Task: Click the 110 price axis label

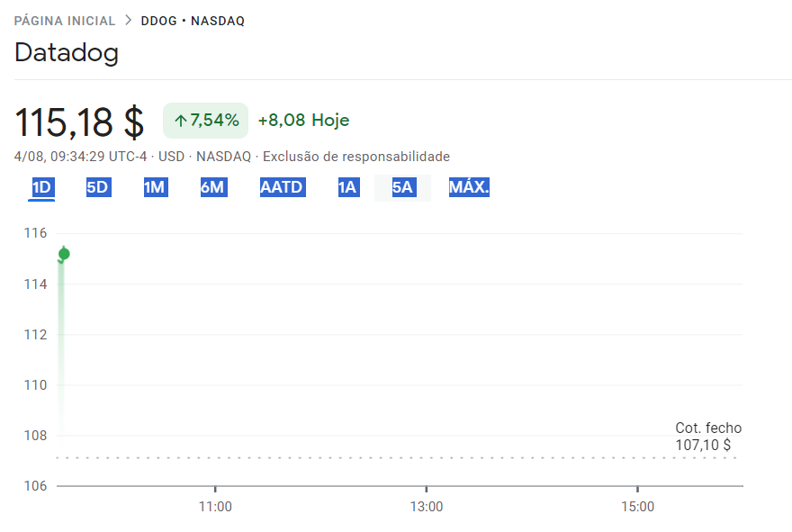Action: (x=35, y=385)
